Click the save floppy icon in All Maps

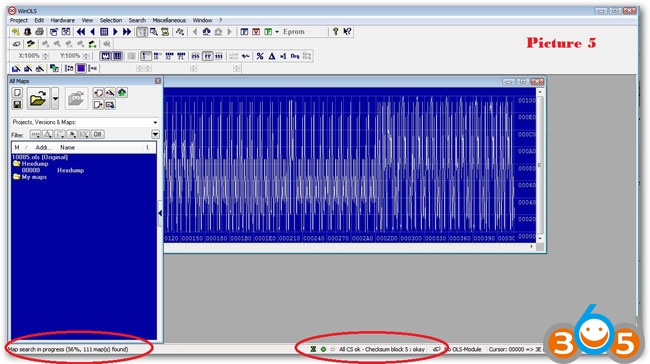pyautogui.click(x=17, y=104)
